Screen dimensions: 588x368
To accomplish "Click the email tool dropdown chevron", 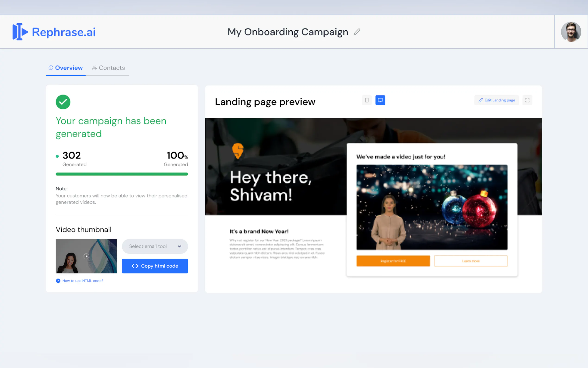I will [179, 246].
